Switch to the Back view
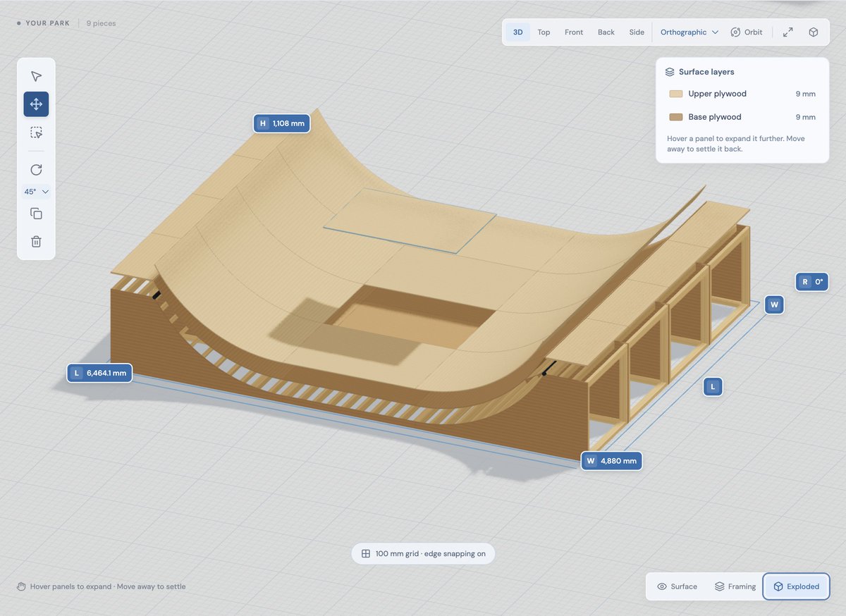Viewport: 846px width, 616px height. [x=606, y=32]
